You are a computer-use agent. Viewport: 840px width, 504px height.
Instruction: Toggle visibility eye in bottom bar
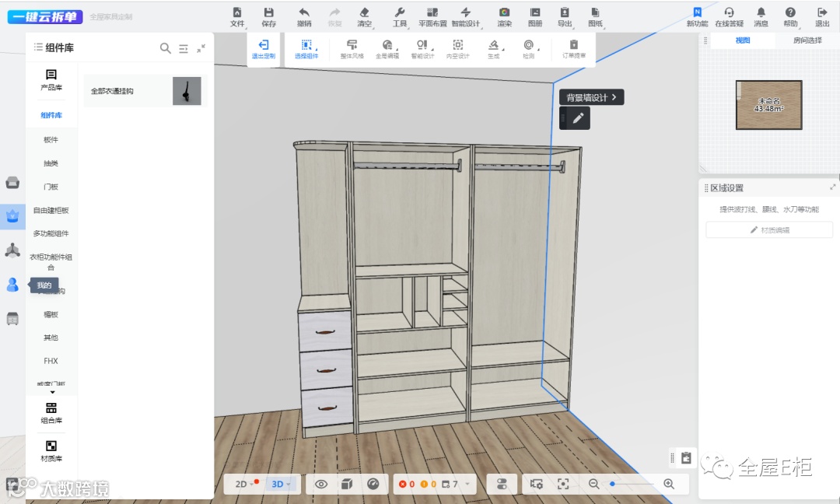(321, 485)
